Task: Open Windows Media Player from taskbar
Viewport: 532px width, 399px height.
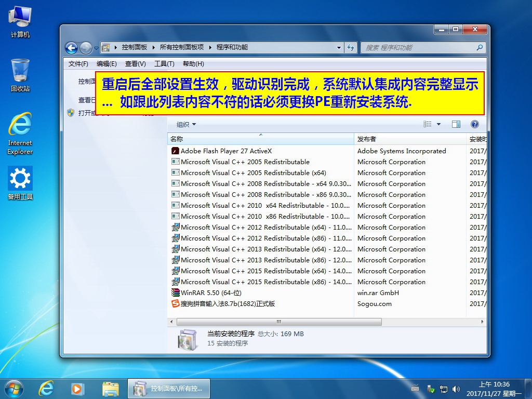Action: pos(77,389)
